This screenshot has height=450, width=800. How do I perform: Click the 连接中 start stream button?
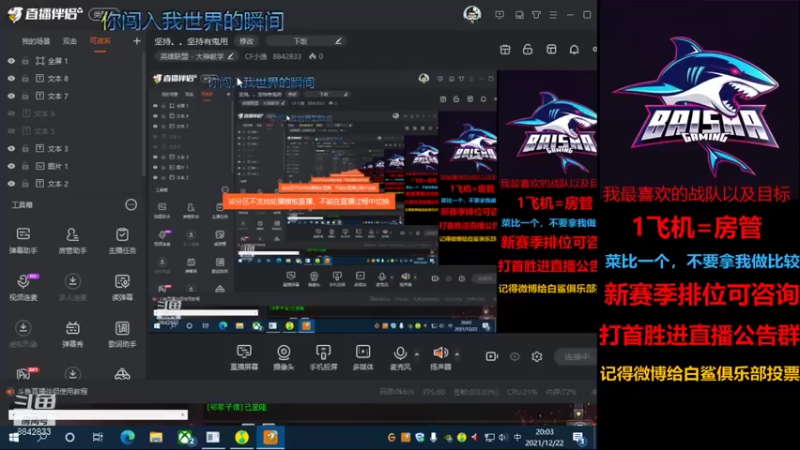576,356
